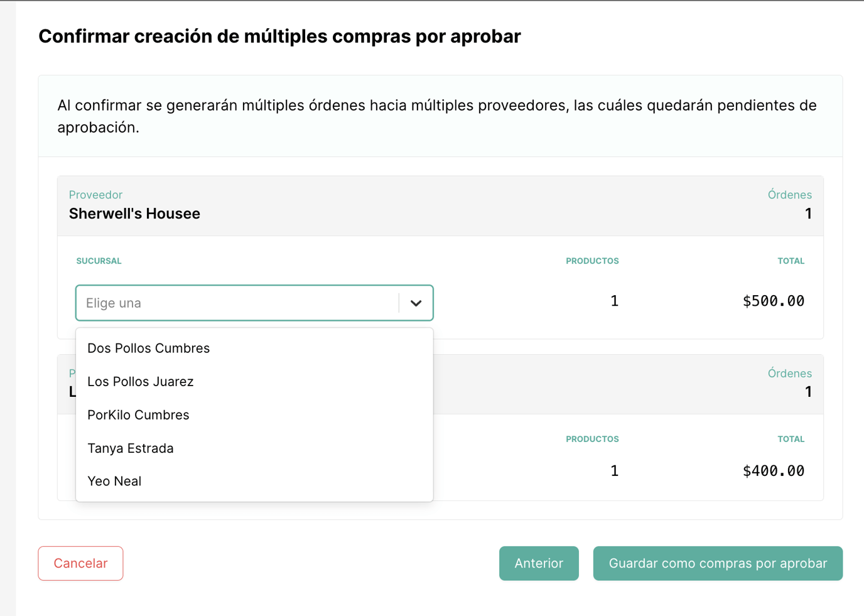Image resolution: width=864 pixels, height=616 pixels.
Task: Click the $400.00 total amount
Action: click(x=773, y=471)
